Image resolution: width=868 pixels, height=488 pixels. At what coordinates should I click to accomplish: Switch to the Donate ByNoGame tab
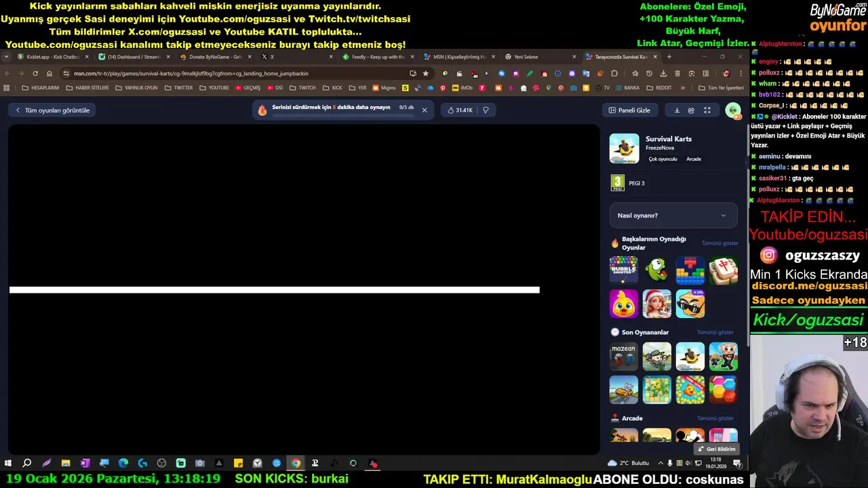[x=215, y=57]
